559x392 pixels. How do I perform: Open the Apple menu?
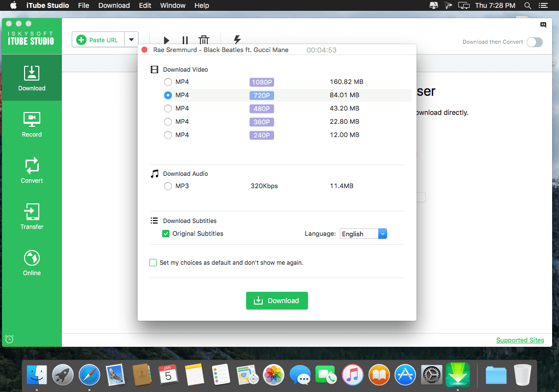coord(13,5)
